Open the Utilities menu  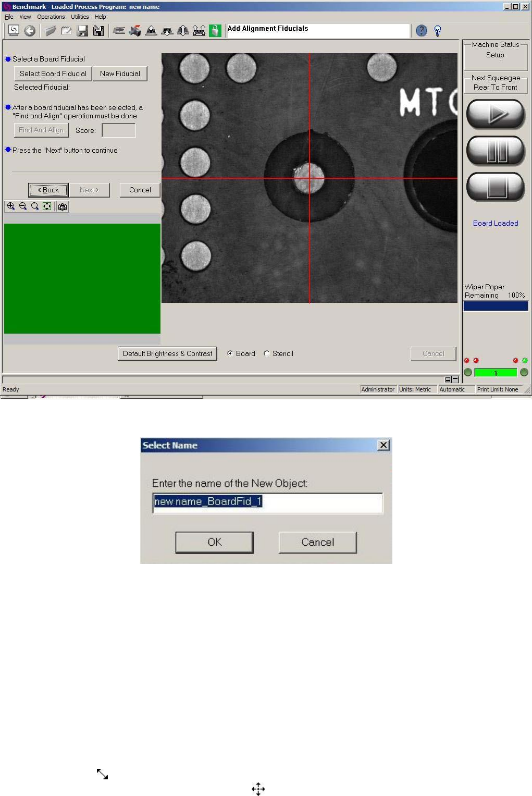[x=80, y=17]
